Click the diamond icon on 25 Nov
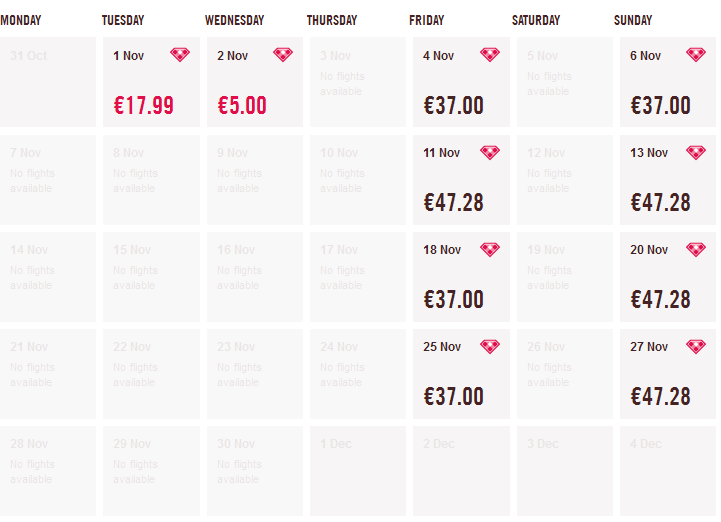This screenshot has height=522, width=721. [x=490, y=346]
